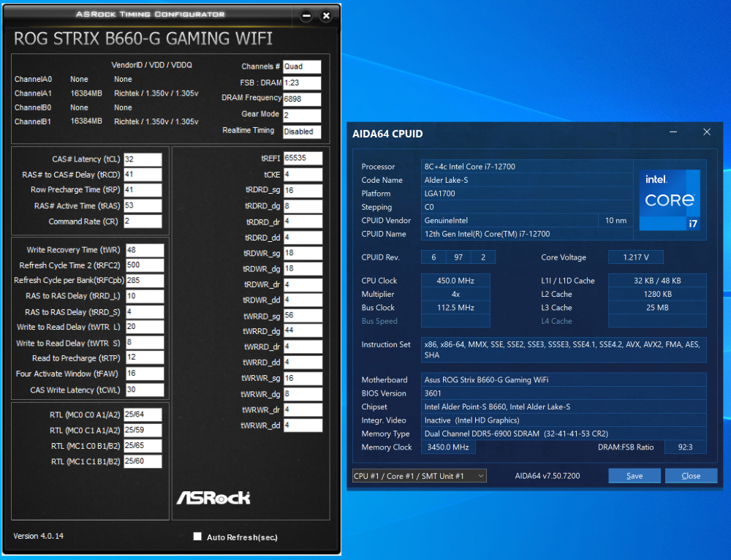Click the CAS# Latency (tCL) field

point(143,159)
